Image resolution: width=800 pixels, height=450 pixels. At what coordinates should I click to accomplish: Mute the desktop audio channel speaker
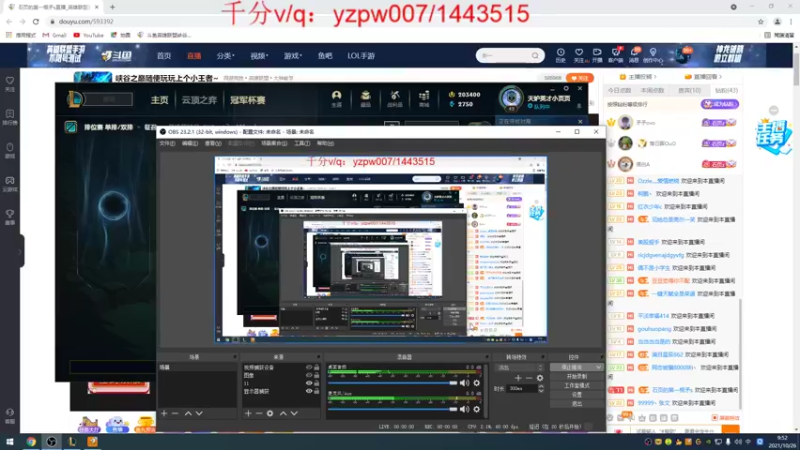pyautogui.click(x=464, y=383)
